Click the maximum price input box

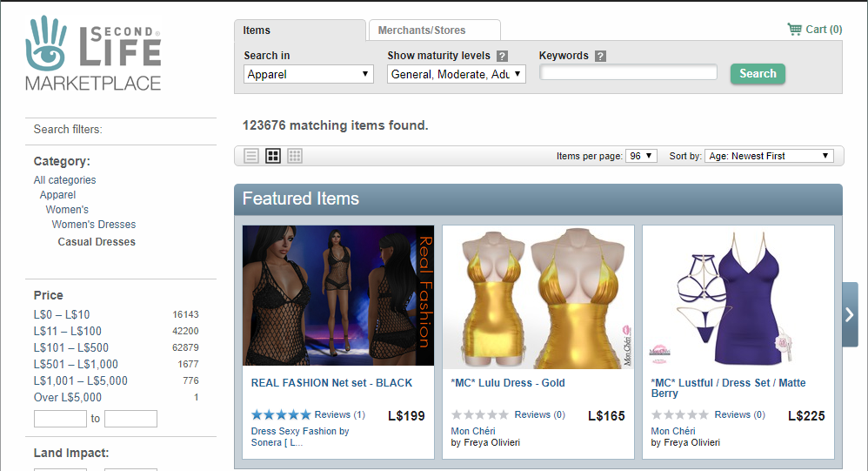[x=130, y=419]
